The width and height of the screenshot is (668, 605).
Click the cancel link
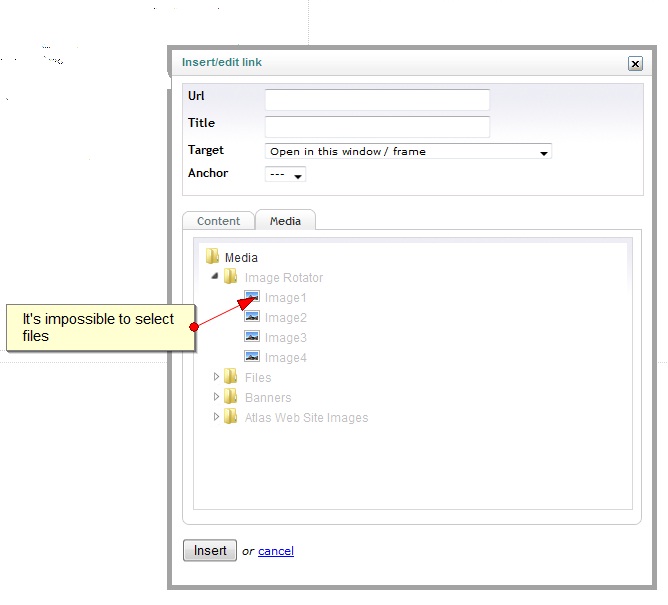tap(276, 551)
